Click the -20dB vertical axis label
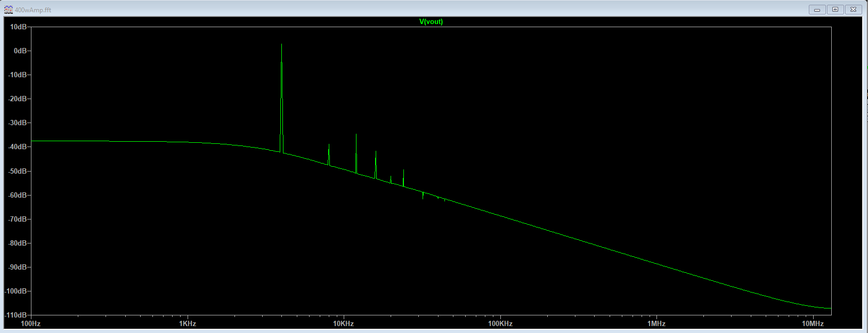Viewport: 868px width, 333px height. pyautogui.click(x=18, y=99)
